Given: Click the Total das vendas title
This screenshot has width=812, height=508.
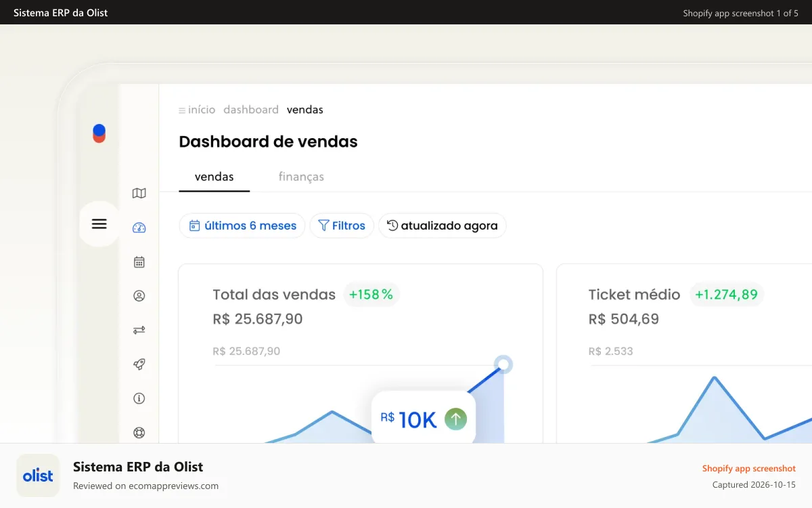Looking at the screenshot, I should (274, 295).
